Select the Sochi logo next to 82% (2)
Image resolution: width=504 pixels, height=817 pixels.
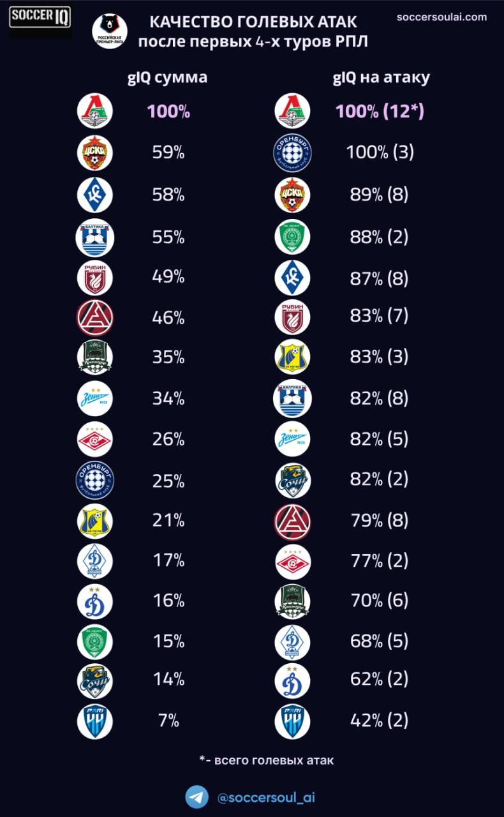click(292, 481)
